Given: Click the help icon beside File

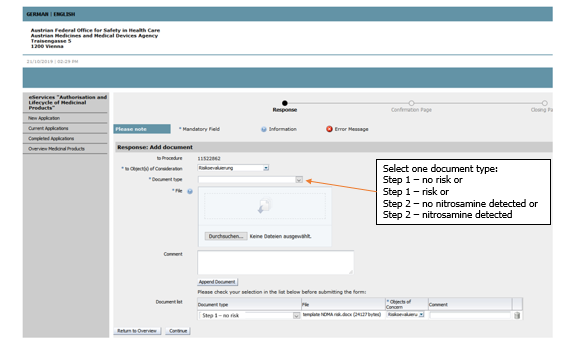Looking at the screenshot, I should (190, 191).
